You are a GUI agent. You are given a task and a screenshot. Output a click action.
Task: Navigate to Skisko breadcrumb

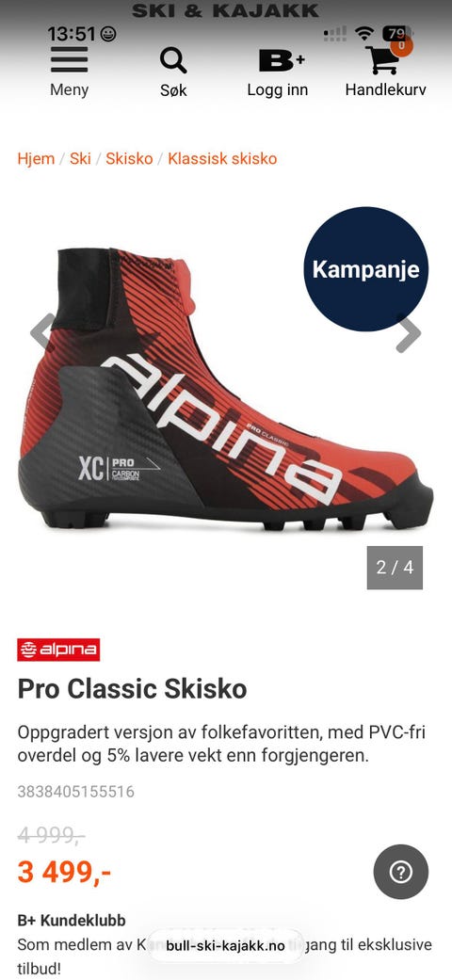click(129, 159)
